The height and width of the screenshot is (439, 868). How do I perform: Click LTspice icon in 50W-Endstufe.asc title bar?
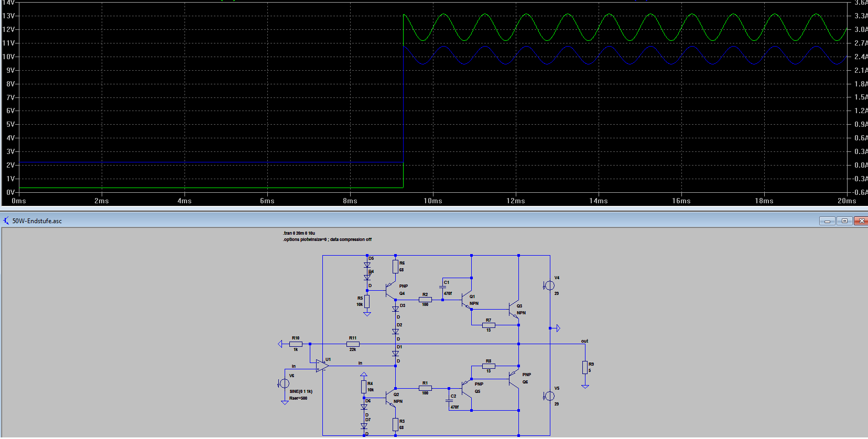point(6,221)
